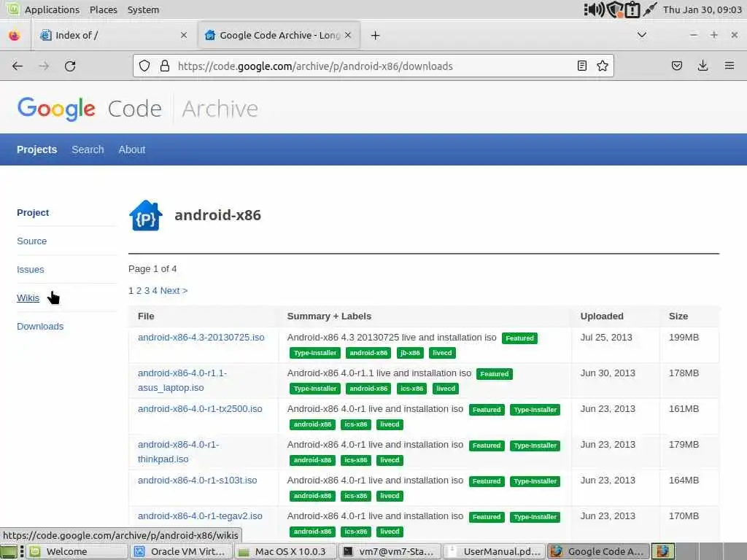
Task: Click the Firefox View icon
Action: [x=15, y=35]
